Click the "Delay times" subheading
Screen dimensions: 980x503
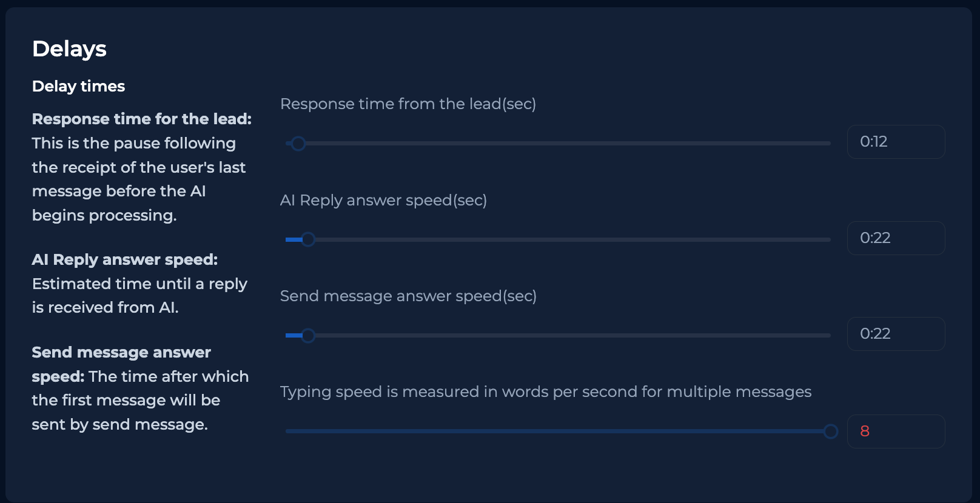[78, 86]
